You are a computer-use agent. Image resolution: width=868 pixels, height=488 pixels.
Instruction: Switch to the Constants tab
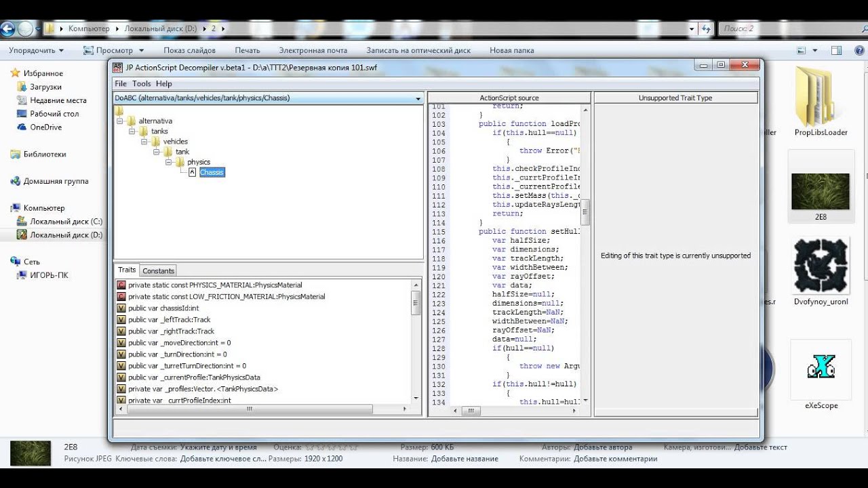point(158,270)
